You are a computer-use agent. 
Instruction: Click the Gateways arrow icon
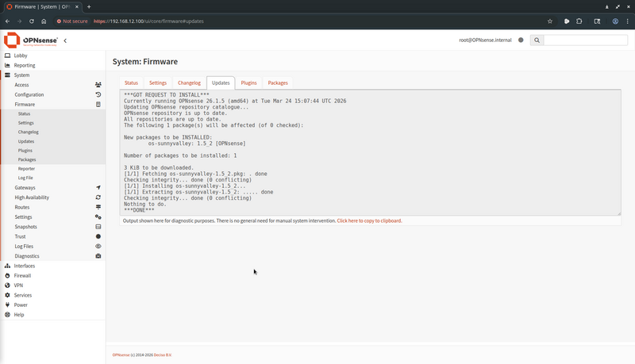(98, 188)
